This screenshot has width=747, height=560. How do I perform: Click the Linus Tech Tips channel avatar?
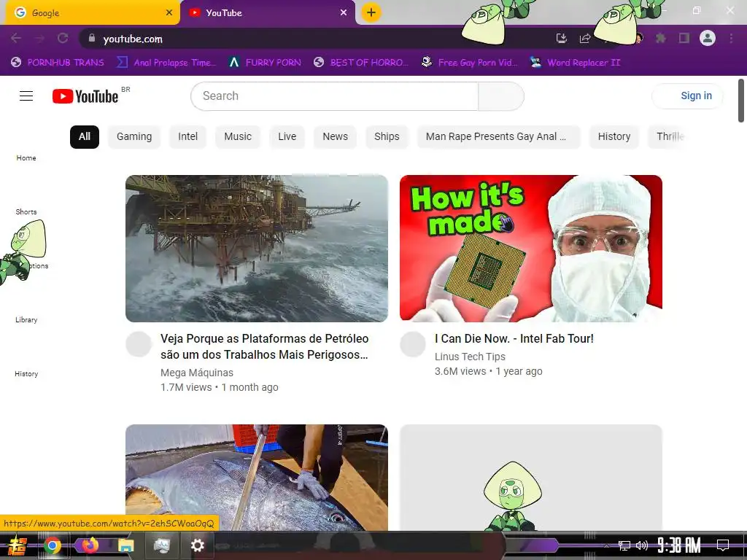(413, 344)
